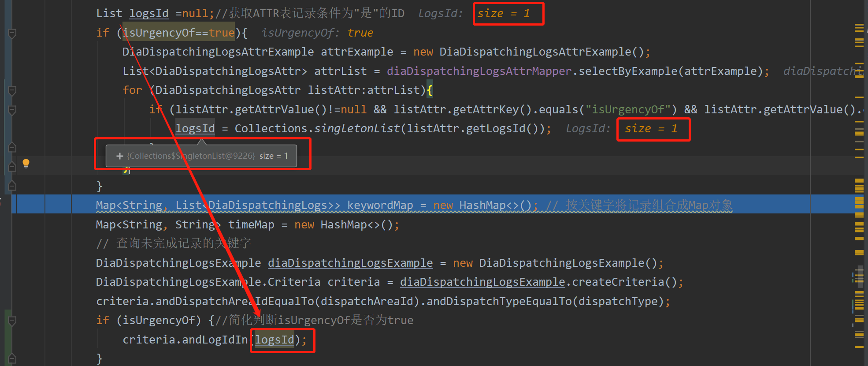Click the 'size = 1' inline value after logsId declaration

click(x=504, y=14)
